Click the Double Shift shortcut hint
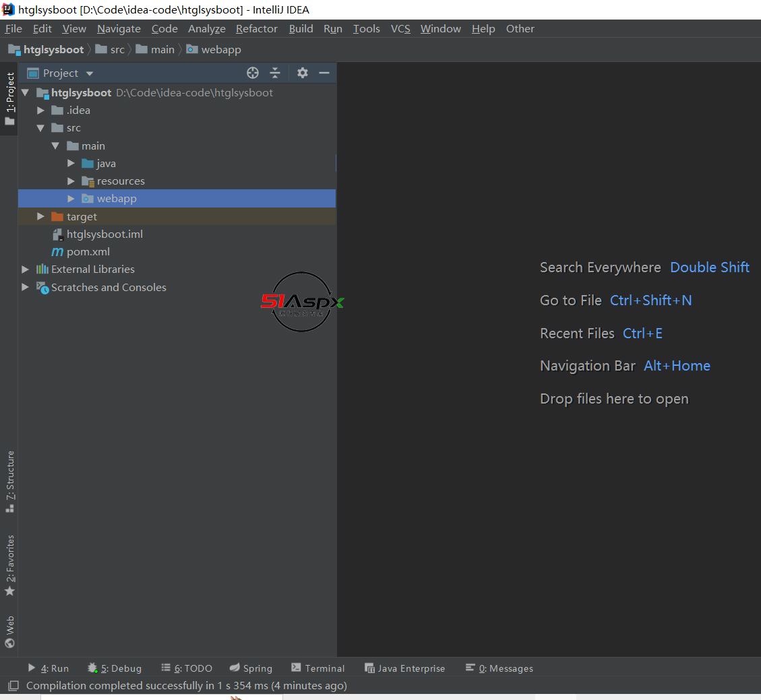Viewport: 761px width, 700px height. pyautogui.click(x=710, y=267)
